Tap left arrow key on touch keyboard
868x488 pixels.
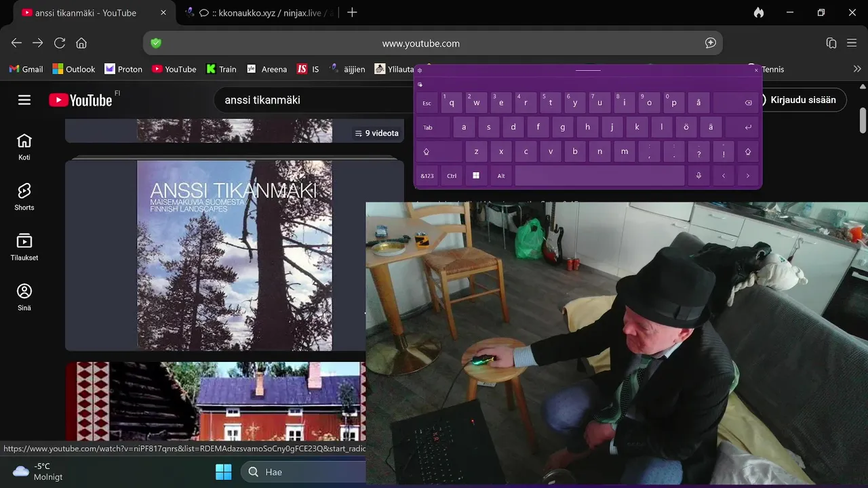click(724, 176)
